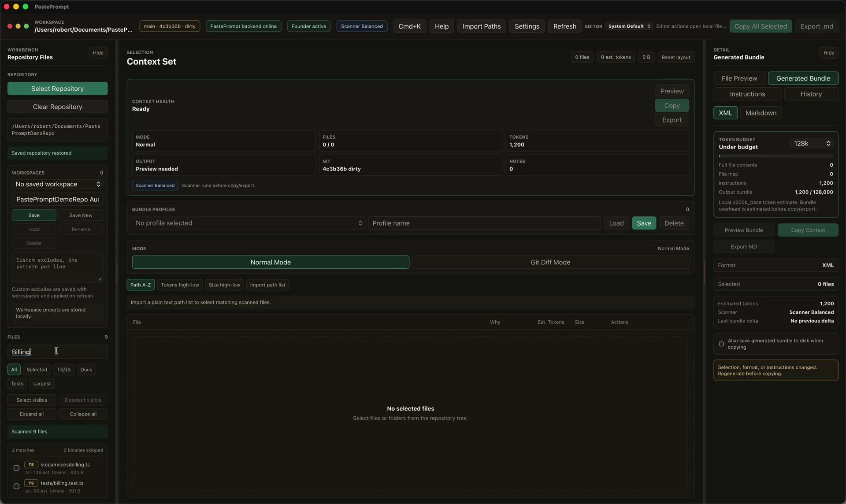Image resolution: width=846 pixels, height=504 pixels.
Task: Click Copy Context
Action: (x=808, y=230)
